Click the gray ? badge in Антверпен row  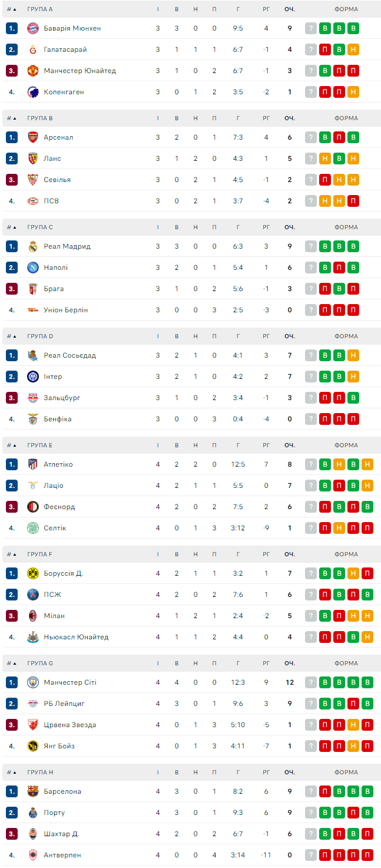tap(311, 855)
